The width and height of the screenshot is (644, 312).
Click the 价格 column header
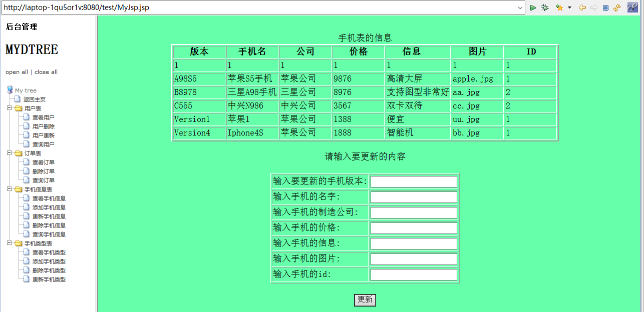[358, 52]
